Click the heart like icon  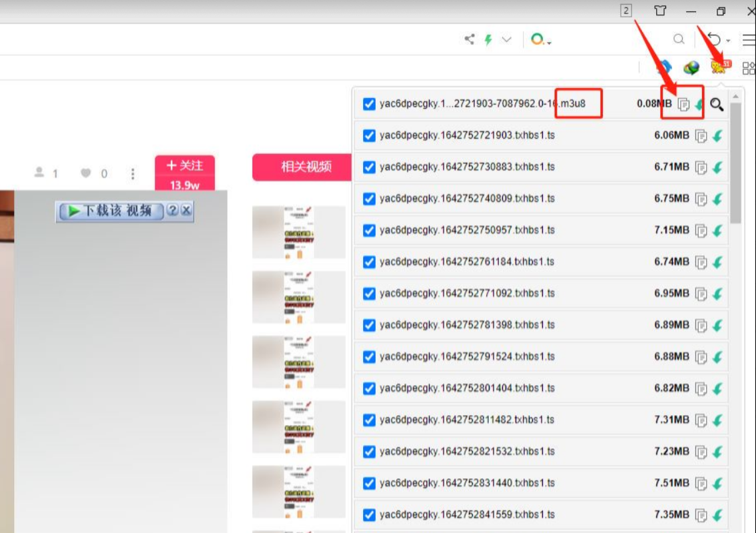click(x=86, y=173)
